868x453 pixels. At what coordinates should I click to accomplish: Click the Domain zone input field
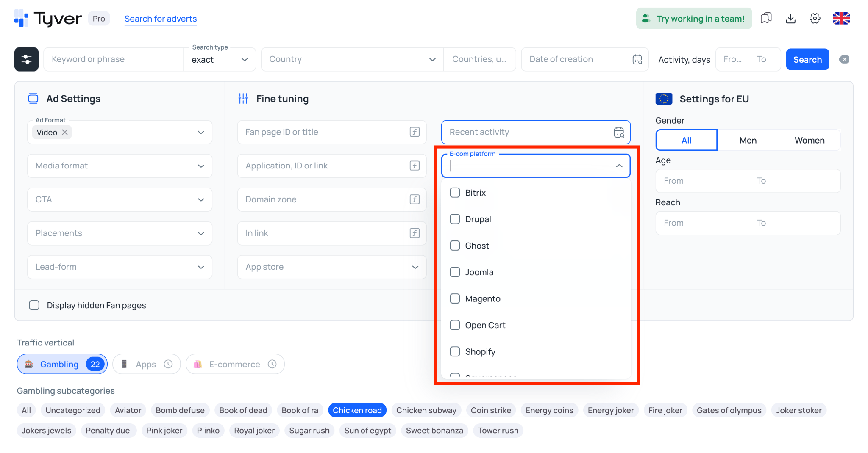tap(332, 199)
